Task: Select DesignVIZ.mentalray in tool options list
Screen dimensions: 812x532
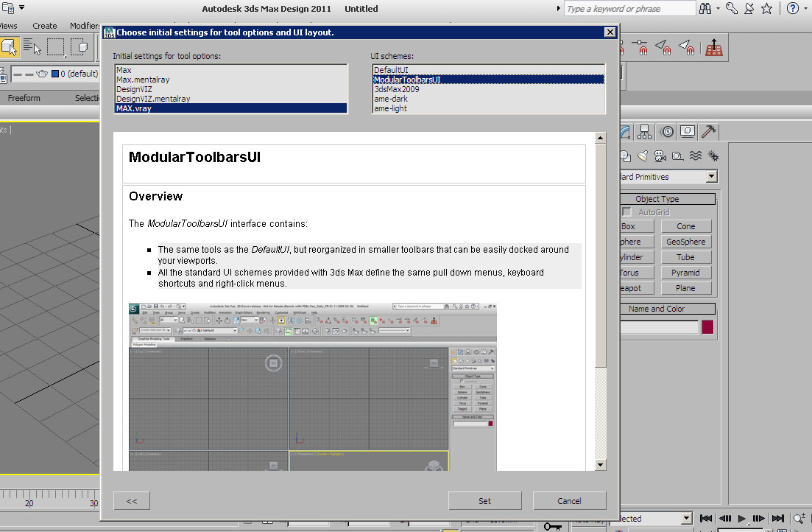Action: [231, 99]
